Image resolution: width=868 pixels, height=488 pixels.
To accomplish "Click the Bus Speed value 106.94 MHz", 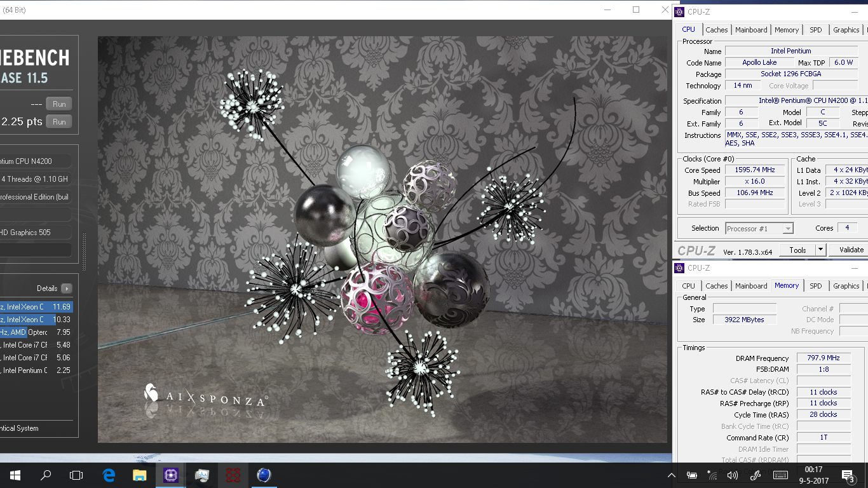I will (755, 193).
